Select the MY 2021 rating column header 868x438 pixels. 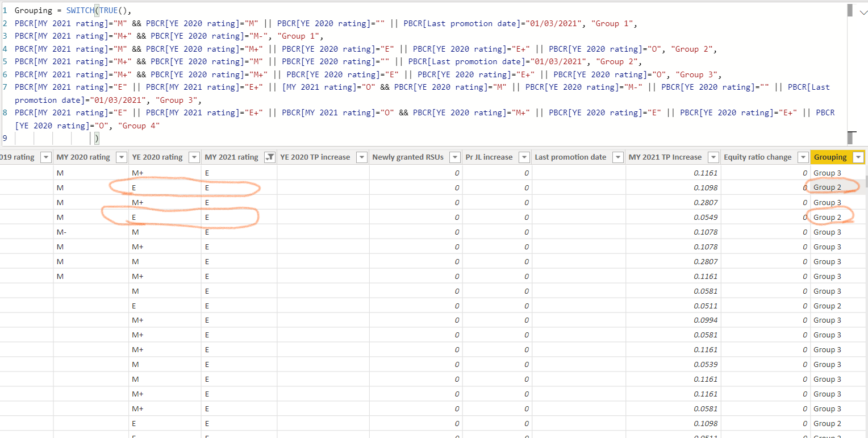coord(231,157)
